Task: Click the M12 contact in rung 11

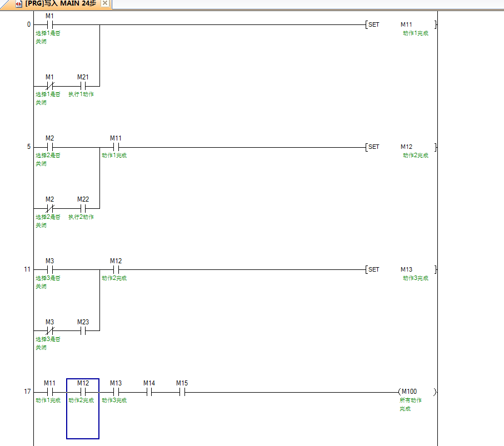Action: 116,269
